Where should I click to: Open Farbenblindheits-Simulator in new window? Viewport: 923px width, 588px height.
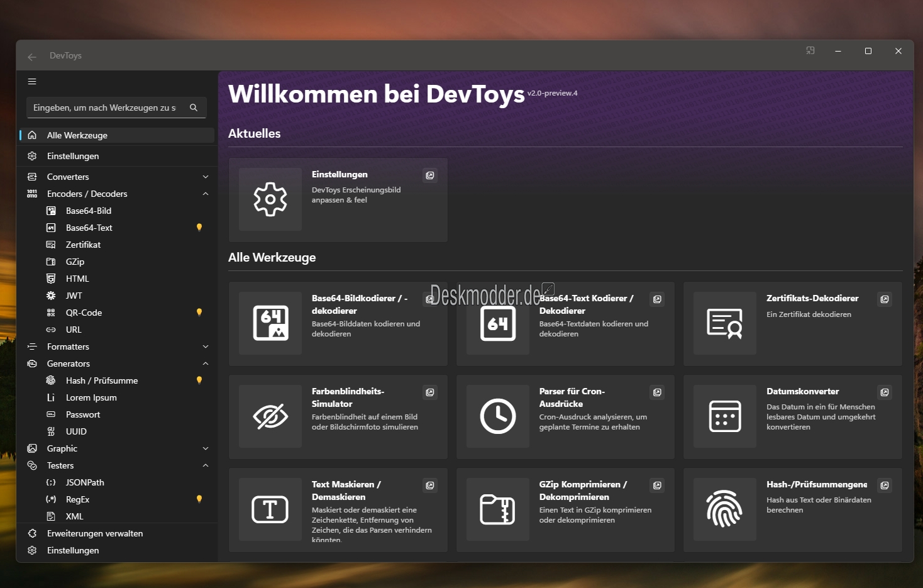point(430,392)
